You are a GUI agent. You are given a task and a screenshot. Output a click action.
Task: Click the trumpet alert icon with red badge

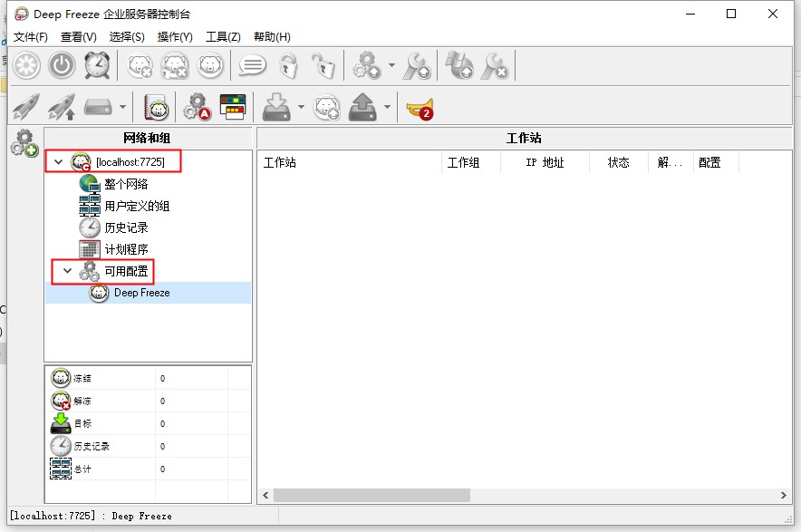point(419,108)
